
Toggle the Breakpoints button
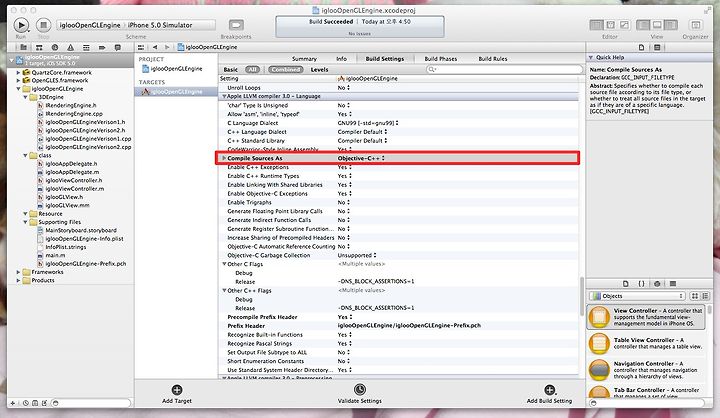(x=236, y=25)
